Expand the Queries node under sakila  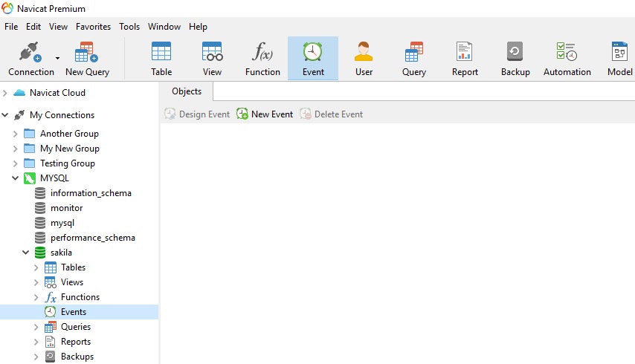point(36,327)
